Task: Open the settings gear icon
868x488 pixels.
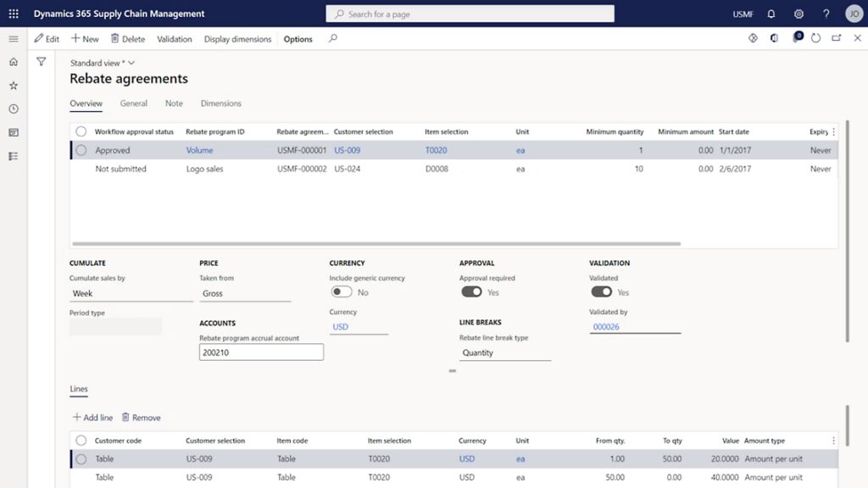Action: (x=798, y=14)
